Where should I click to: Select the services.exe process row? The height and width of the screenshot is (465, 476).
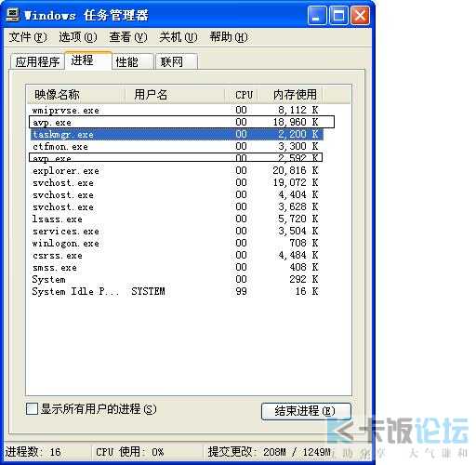[176, 231]
